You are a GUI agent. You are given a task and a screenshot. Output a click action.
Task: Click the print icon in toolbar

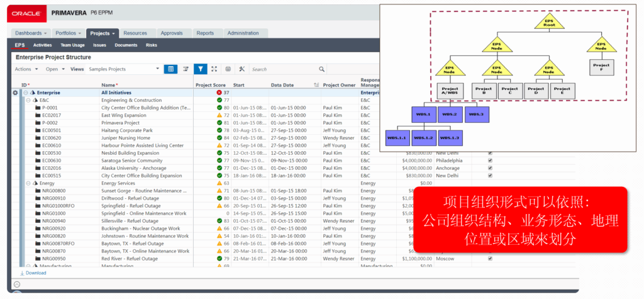pyautogui.click(x=228, y=69)
